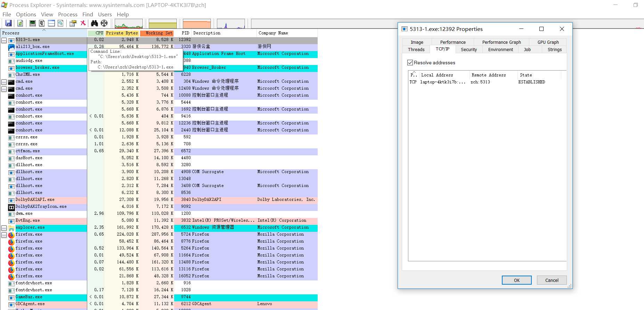Viewport: 644px width, 310px height.
Task: Collapse the 5313-1.exe process tree node
Action: pos(4,40)
